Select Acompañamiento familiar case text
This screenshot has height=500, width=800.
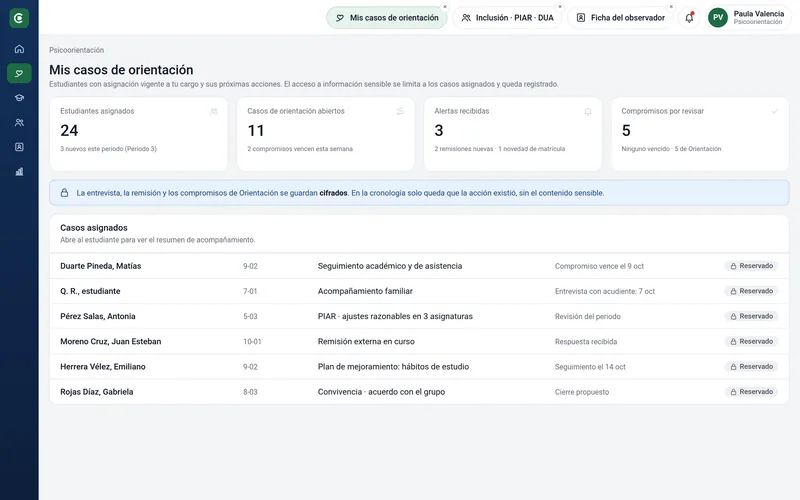(365, 291)
